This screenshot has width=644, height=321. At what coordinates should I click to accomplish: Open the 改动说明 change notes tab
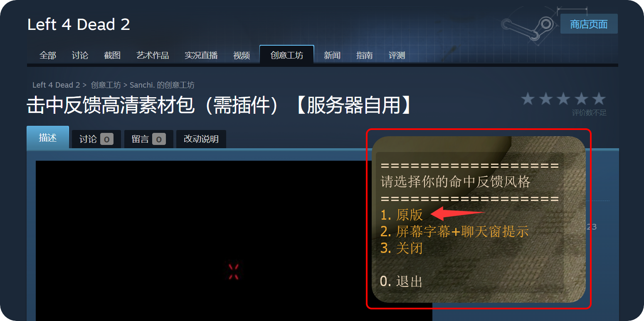(x=201, y=139)
